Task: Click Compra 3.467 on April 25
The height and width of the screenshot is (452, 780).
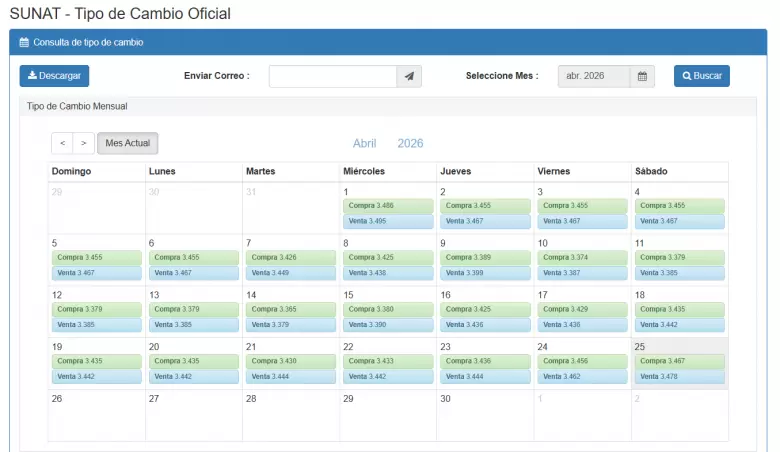Action: (x=679, y=361)
